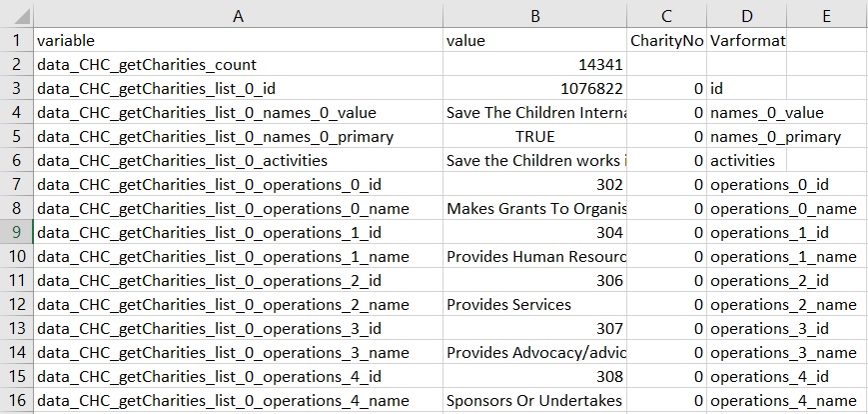Image resolution: width=868 pixels, height=414 pixels.
Task: Select row 1 header
Action: 17,40
